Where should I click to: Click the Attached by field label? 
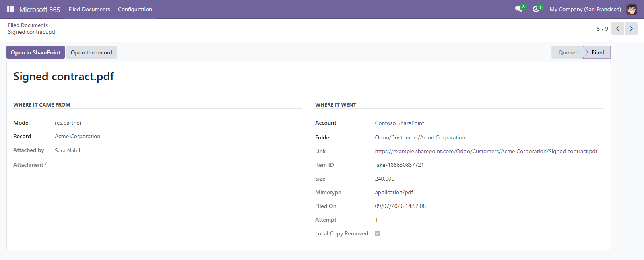click(x=29, y=150)
